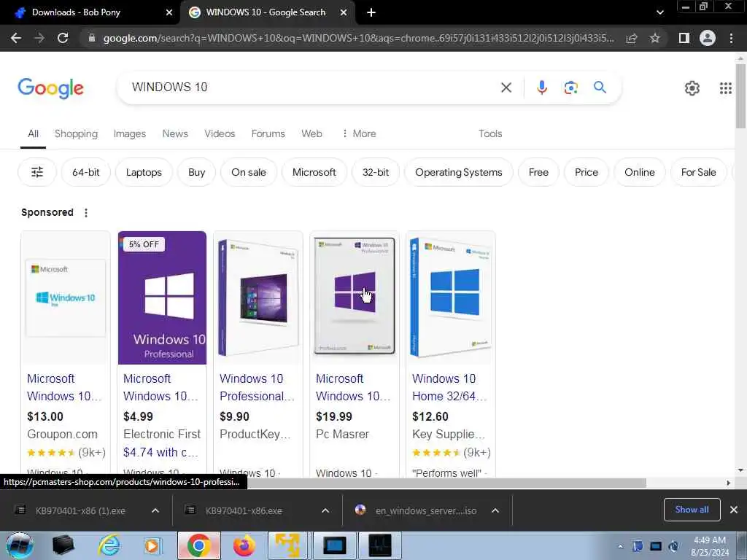The height and width of the screenshot is (560, 747).
Task: Click the Windows Start orb
Action: (x=20, y=545)
